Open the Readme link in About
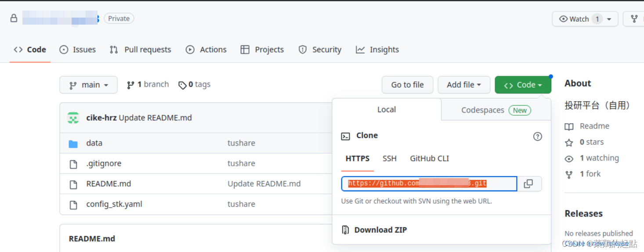The image size is (644, 252). (594, 126)
